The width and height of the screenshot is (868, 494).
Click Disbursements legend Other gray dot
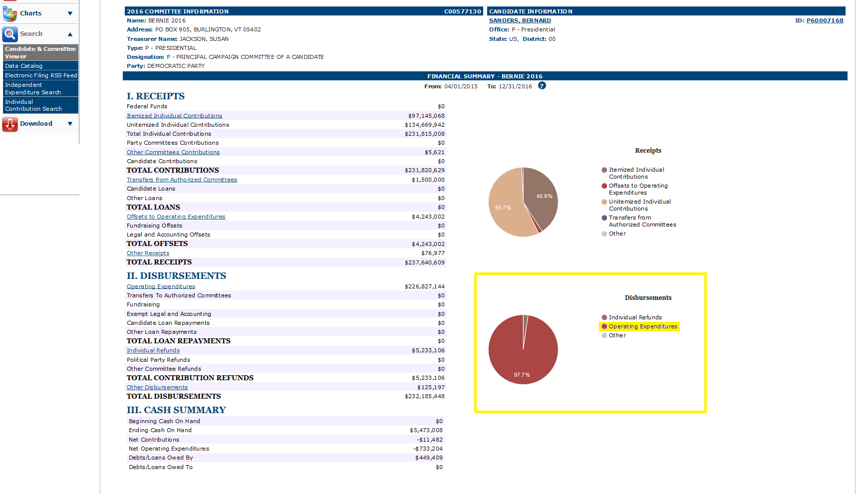tap(604, 335)
